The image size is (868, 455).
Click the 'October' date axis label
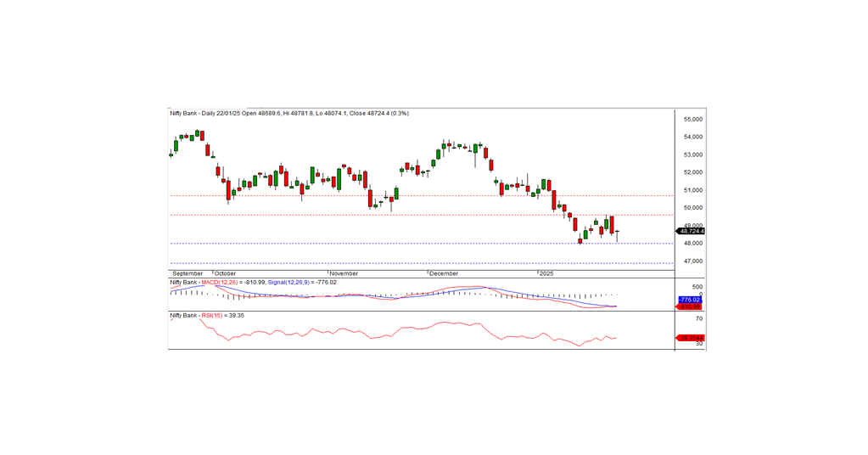click(226, 274)
